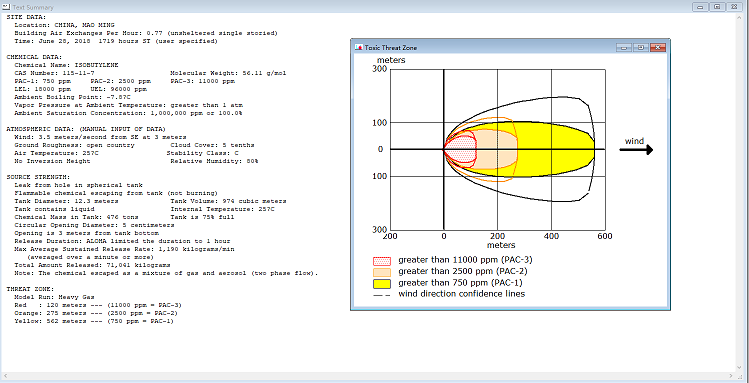Click 'Relative Humidity: 80%' text
The height and width of the screenshot is (383, 749).
point(214,161)
